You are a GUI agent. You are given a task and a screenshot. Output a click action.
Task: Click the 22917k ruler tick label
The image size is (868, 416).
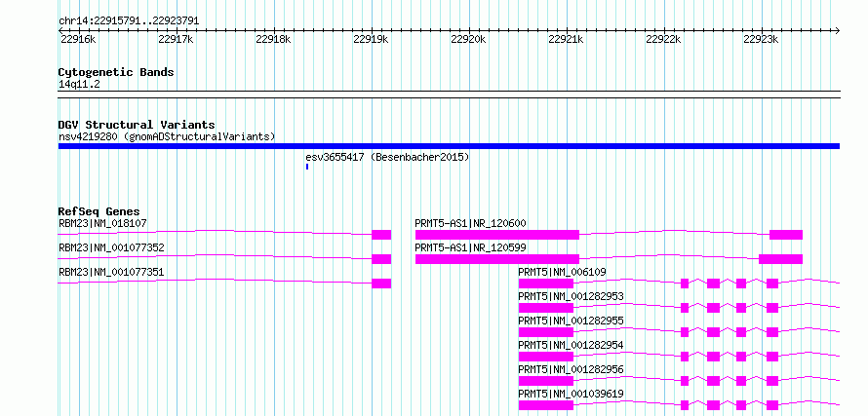pyautogui.click(x=176, y=39)
